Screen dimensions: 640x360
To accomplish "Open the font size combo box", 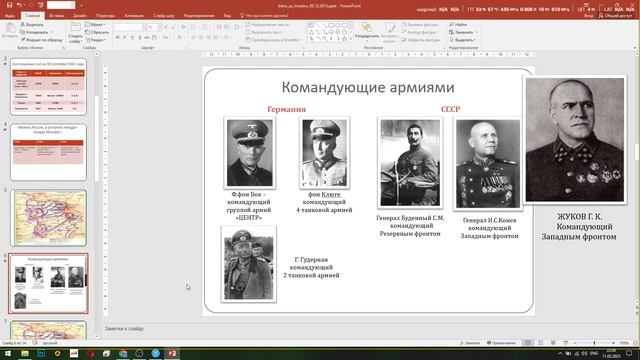I will point(153,27).
